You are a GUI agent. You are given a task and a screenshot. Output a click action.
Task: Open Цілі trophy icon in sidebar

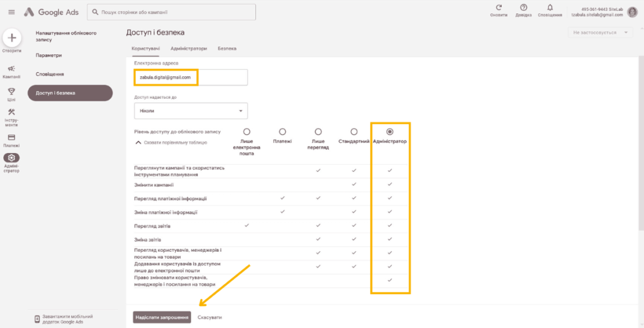click(11, 91)
